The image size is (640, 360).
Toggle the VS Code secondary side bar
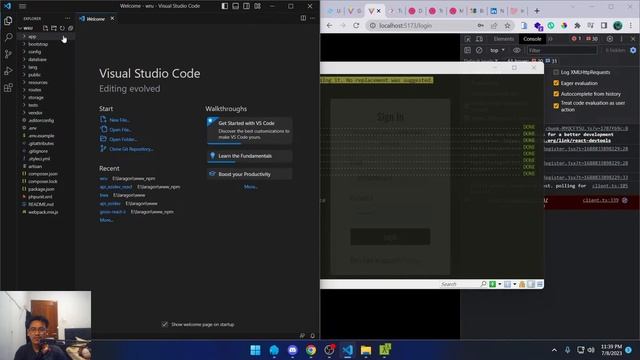pos(247,6)
